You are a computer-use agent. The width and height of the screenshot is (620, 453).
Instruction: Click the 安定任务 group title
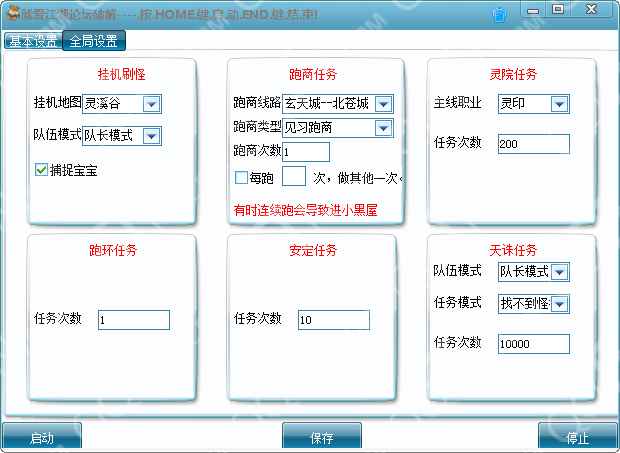(x=313, y=250)
